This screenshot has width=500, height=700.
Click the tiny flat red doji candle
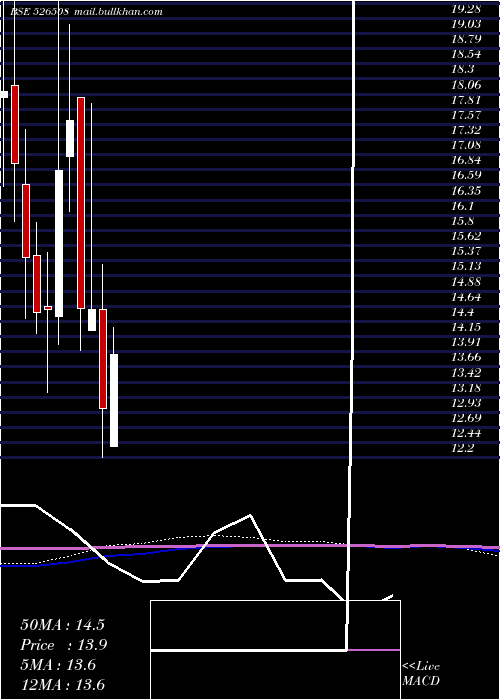(48, 308)
